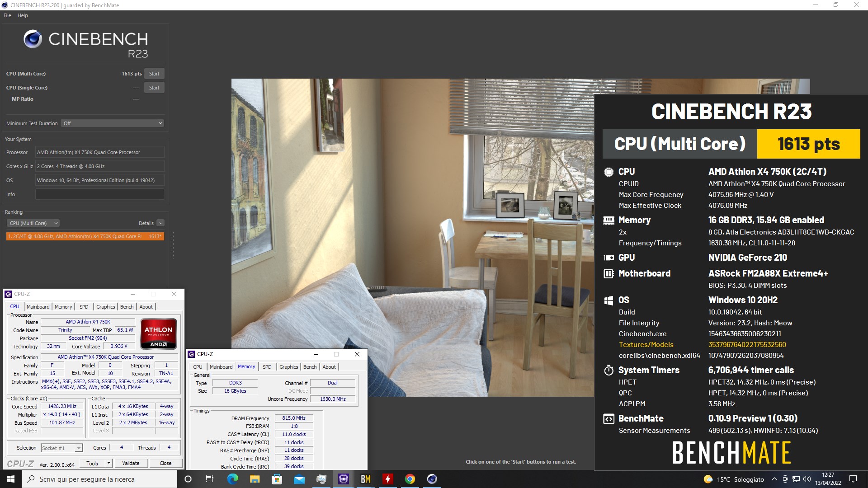Open Task View from the taskbar

(x=209, y=479)
